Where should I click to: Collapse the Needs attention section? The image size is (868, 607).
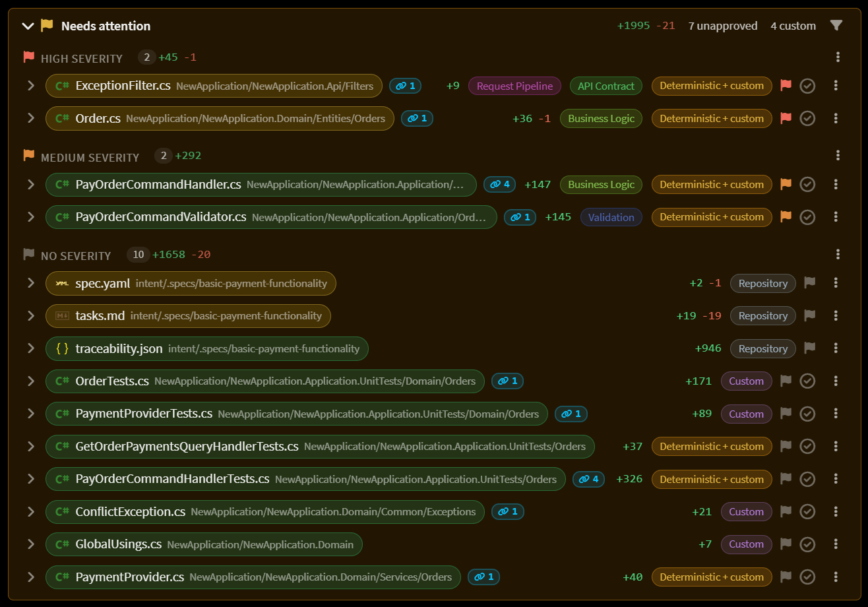pos(28,26)
